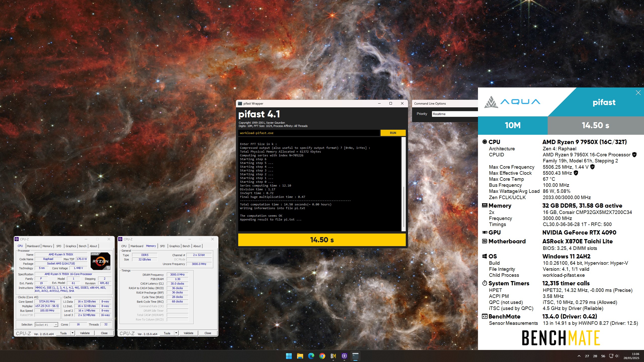The width and height of the screenshot is (644, 362).
Task: Open About tab in left CPU-Z
Action: click(93, 246)
